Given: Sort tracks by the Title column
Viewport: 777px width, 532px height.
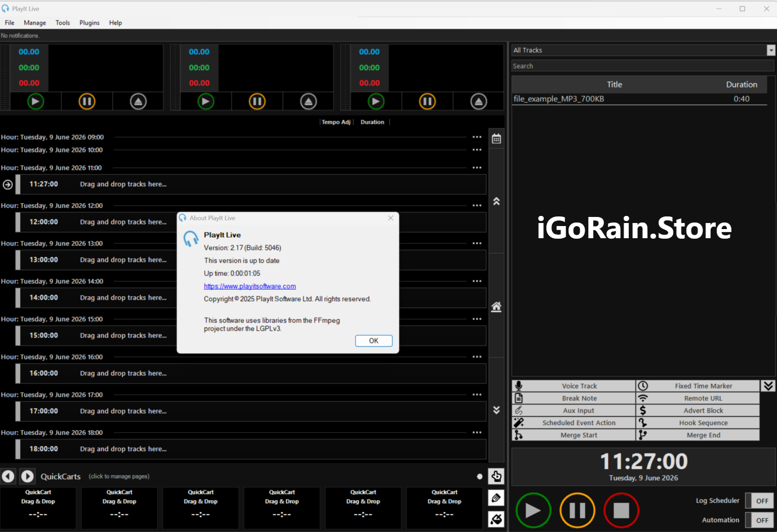Looking at the screenshot, I should (615, 84).
